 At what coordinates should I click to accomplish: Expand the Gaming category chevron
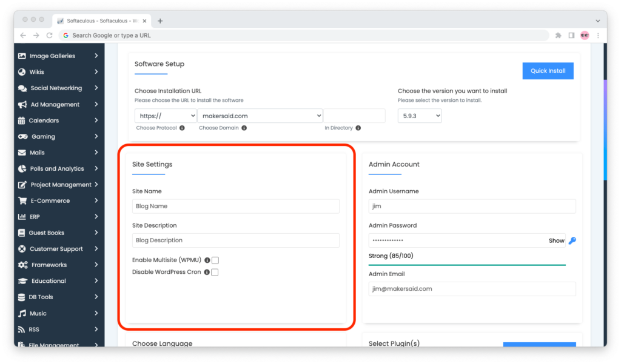pyautogui.click(x=96, y=136)
